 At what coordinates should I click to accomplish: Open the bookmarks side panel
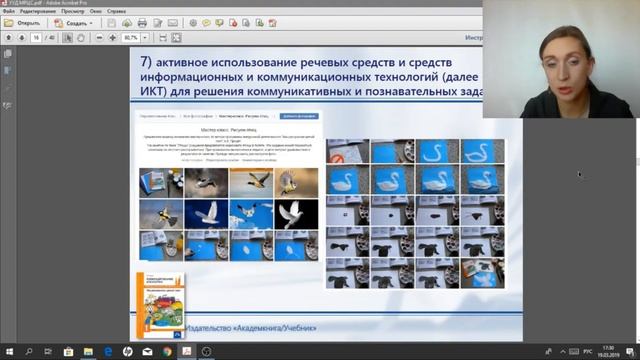pos(8,71)
